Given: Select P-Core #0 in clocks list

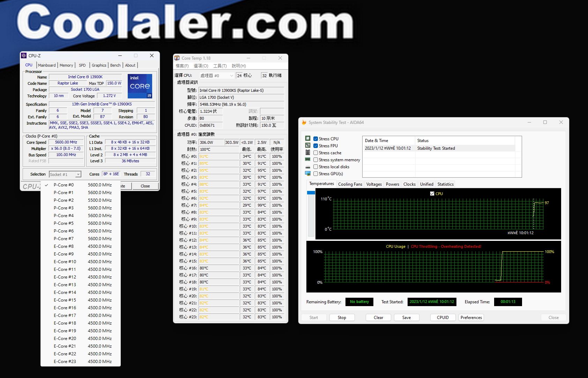Looking at the screenshot, I should [81, 185].
